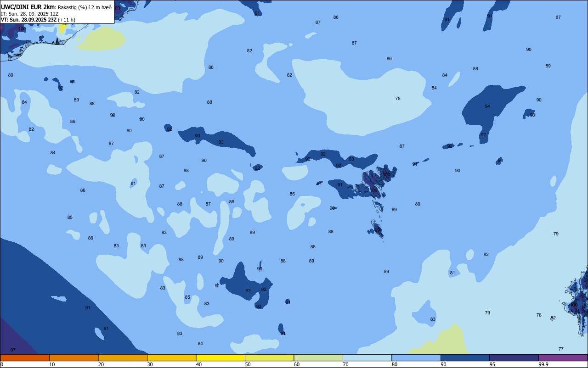
Task: Click the legend tick label '70'
Action: click(345, 364)
